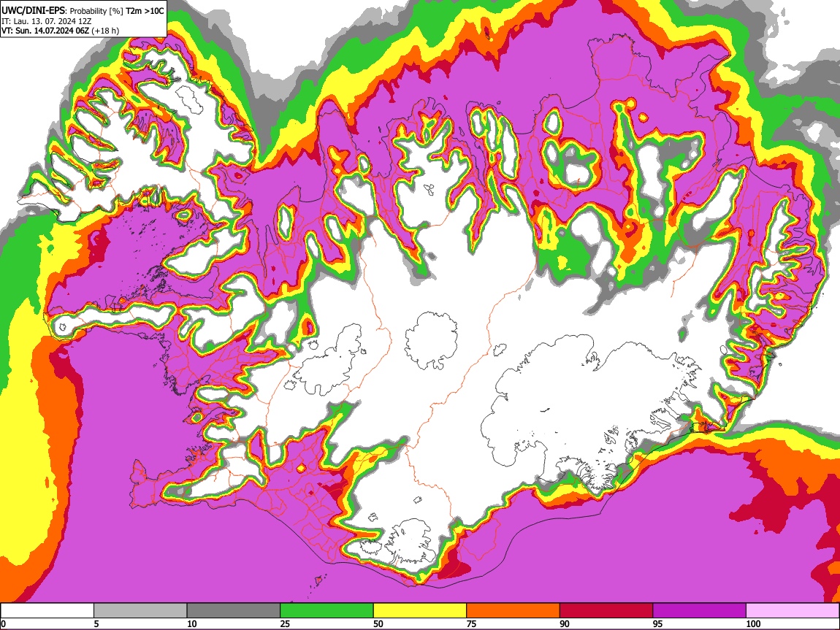Click the purple 95–100% legend swatch
Screen dimensions: 840x630
click(700, 611)
